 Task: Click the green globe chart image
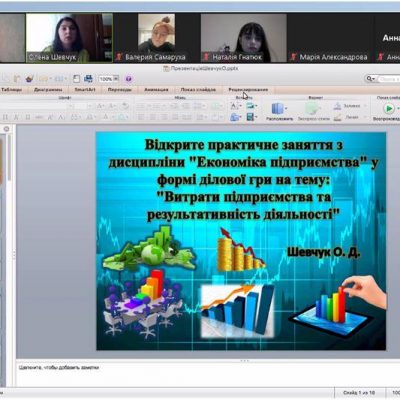(x=149, y=249)
